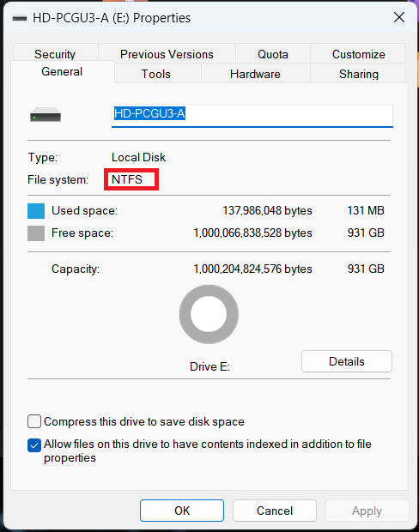Click the blue Used space swatch

pos(36,211)
